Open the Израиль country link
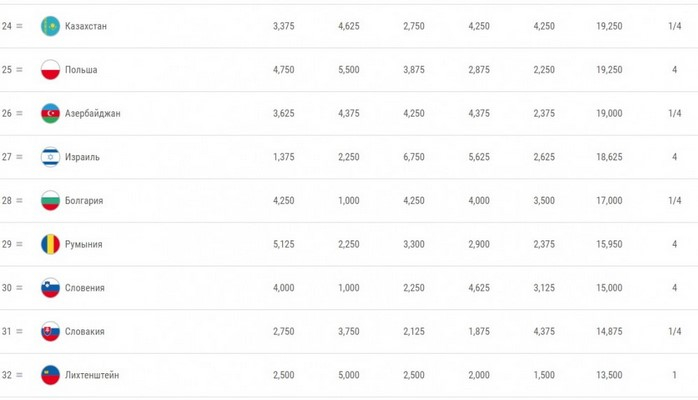This screenshot has height=400, width=698. [x=82, y=157]
